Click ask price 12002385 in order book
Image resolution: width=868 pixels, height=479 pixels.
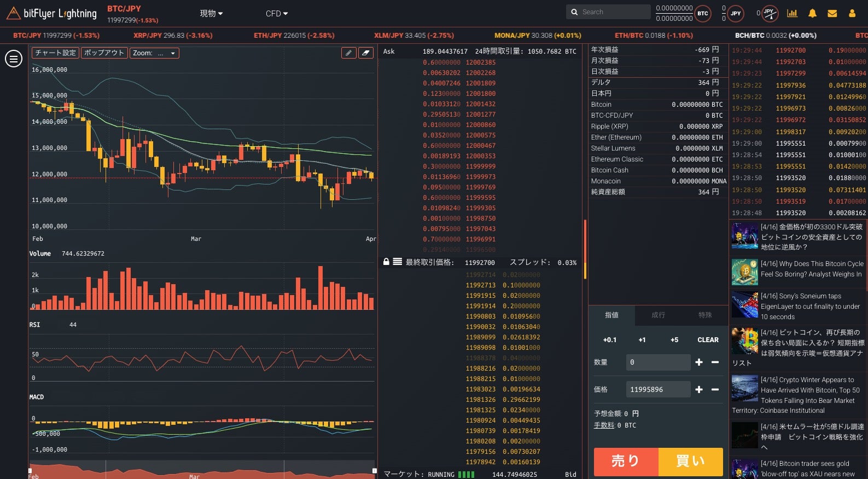coord(480,62)
